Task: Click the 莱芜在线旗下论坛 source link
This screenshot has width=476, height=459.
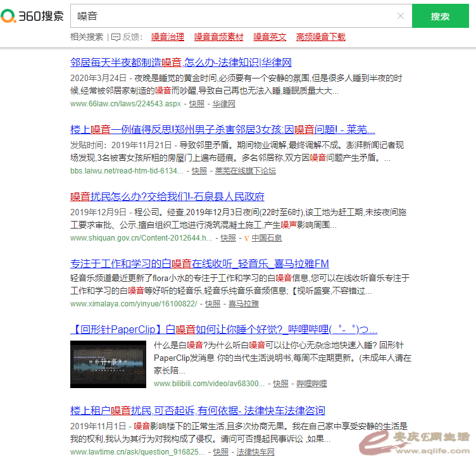Action: (x=245, y=171)
